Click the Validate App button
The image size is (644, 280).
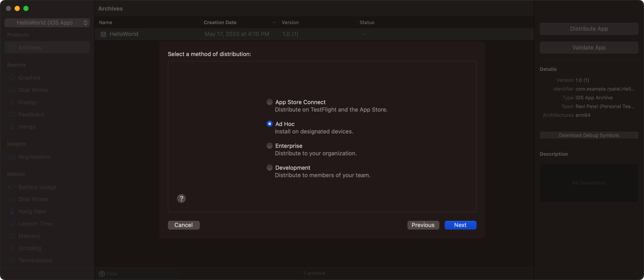click(x=589, y=48)
